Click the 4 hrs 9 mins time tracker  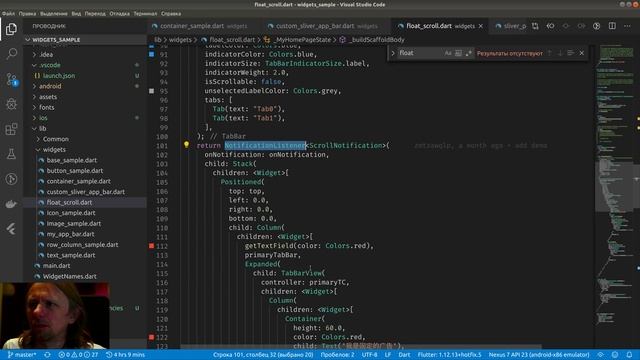pyautogui.click(x=125, y=355)
